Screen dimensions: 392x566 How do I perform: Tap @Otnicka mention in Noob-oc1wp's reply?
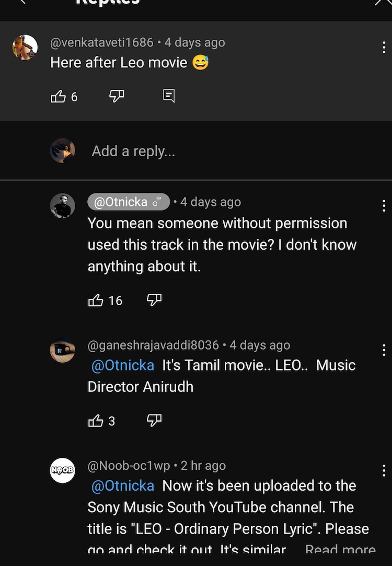point(123,486)
